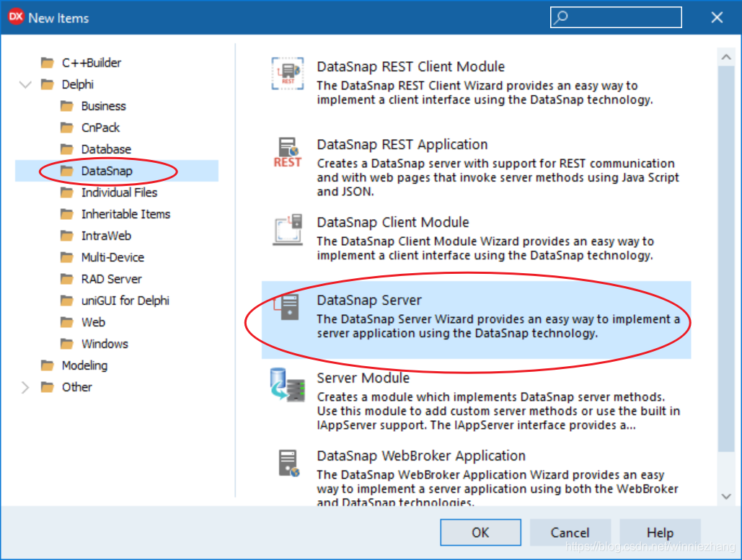
Task: Open the uniGUI for Delphi category
Action: (125, 301)
